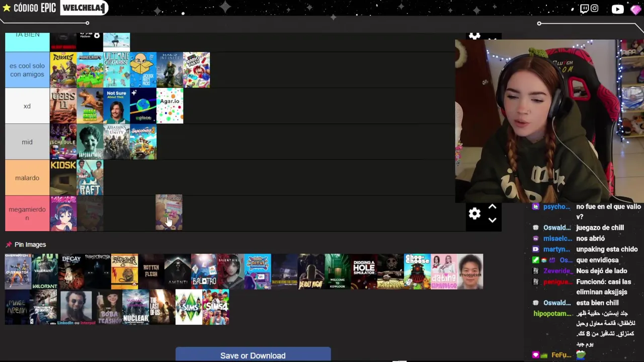Click chat username 'misaelc...'

pyautogui.click(x=557, y=239)
